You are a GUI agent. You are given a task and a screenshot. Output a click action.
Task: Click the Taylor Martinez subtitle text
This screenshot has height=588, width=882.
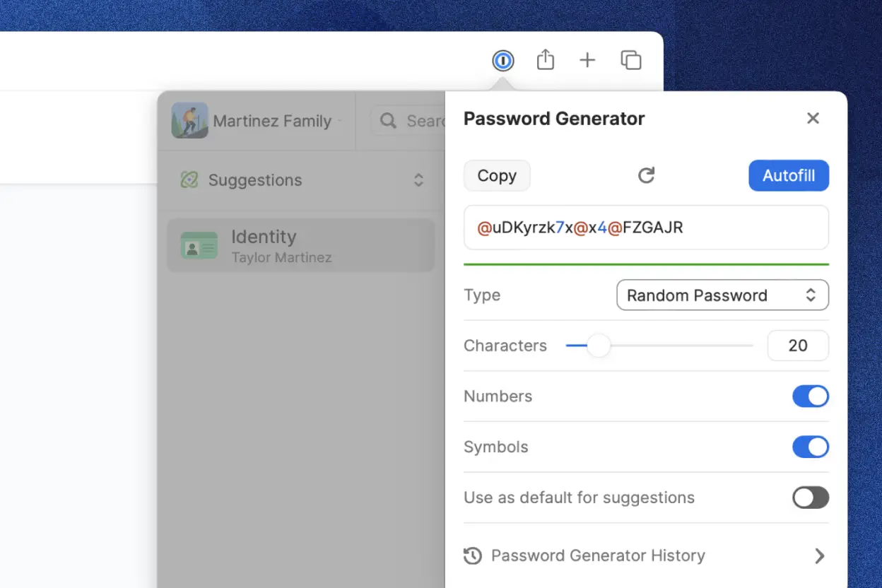[x=281, y=257]
